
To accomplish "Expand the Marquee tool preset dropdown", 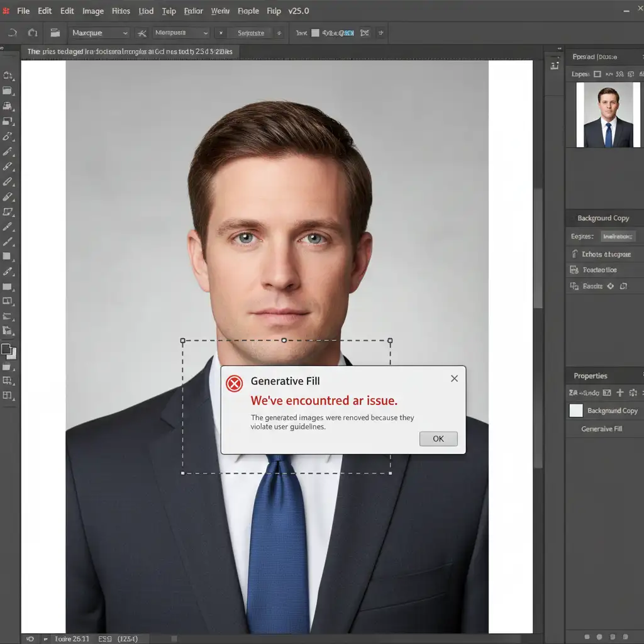I will coord(99,33).
